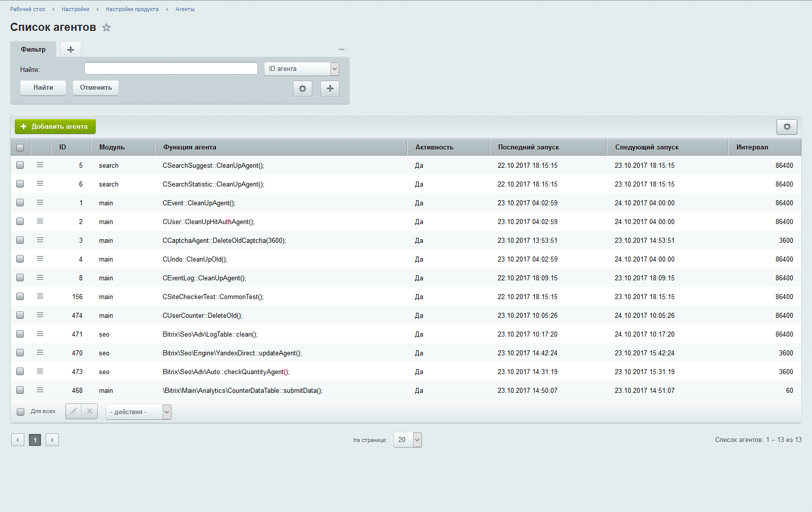Select checkbox for CEvent::CleanUpAgent row
812x512 pixels.
coord(20,203)
